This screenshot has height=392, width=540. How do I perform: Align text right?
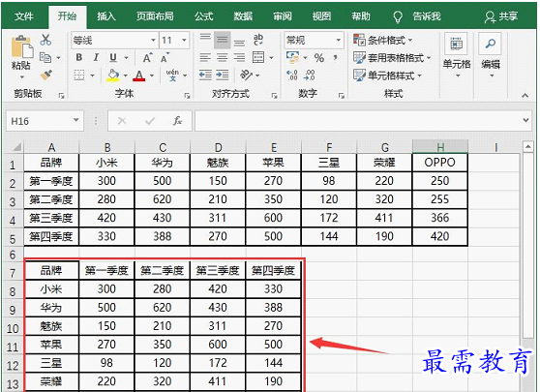click(239, 57)
